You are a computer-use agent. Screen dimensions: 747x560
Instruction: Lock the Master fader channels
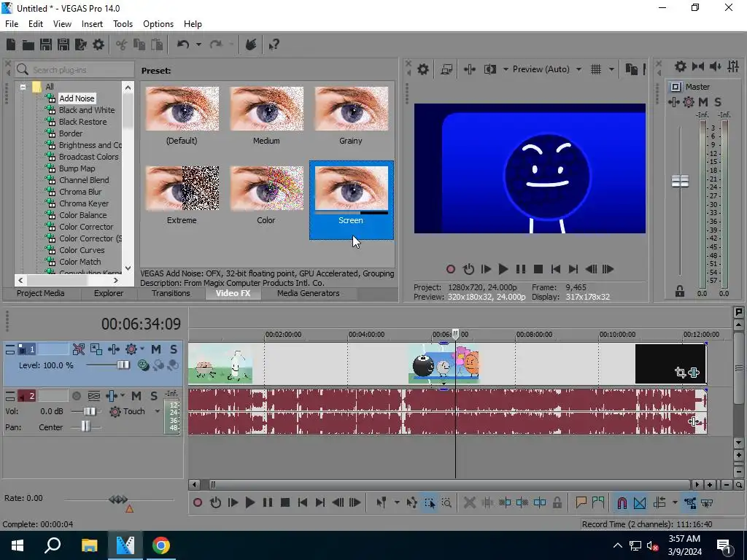pos(680,291)
